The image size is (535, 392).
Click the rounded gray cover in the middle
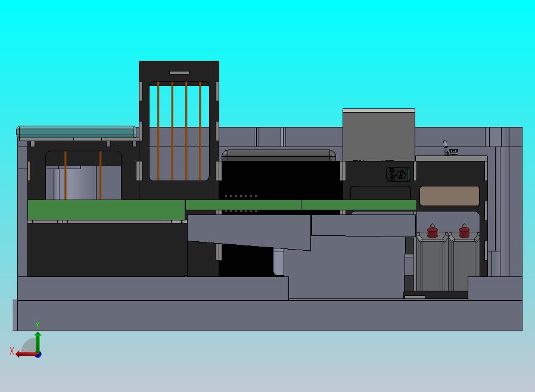278,155
